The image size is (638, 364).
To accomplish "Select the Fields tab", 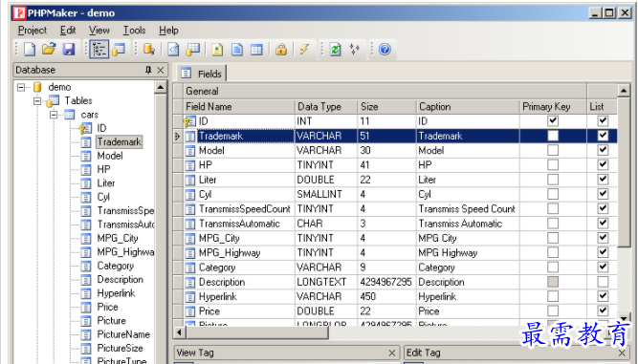I will pos(202,74).
